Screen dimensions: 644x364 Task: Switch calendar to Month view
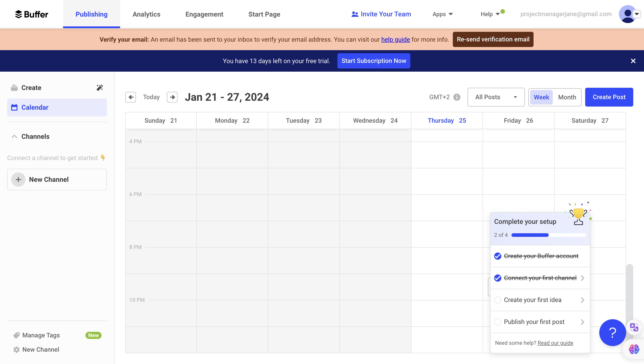click(x=567, y=97)
